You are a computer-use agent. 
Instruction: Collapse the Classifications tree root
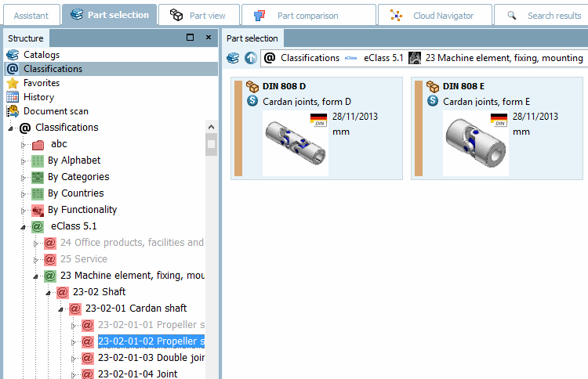point(10,128)
